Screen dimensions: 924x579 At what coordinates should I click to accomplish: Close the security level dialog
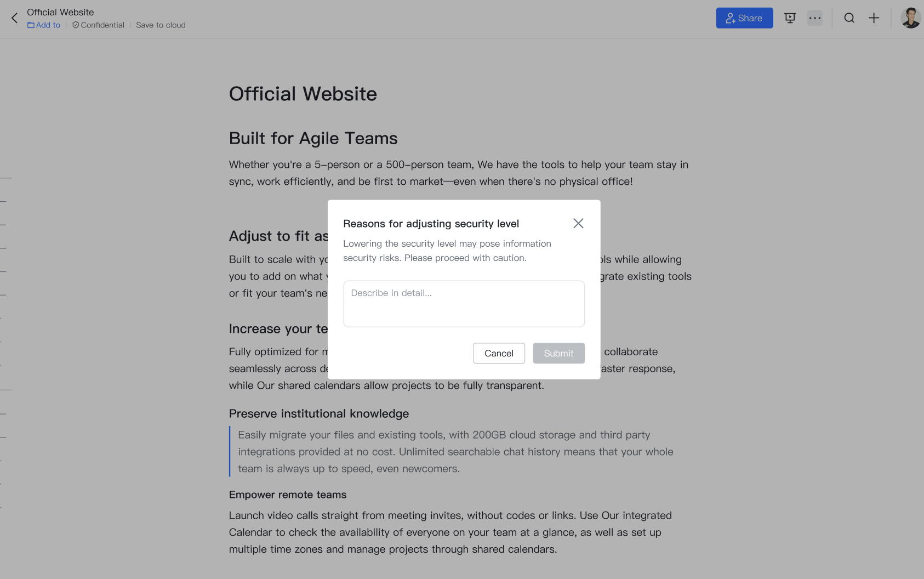[x=578, y=223]
